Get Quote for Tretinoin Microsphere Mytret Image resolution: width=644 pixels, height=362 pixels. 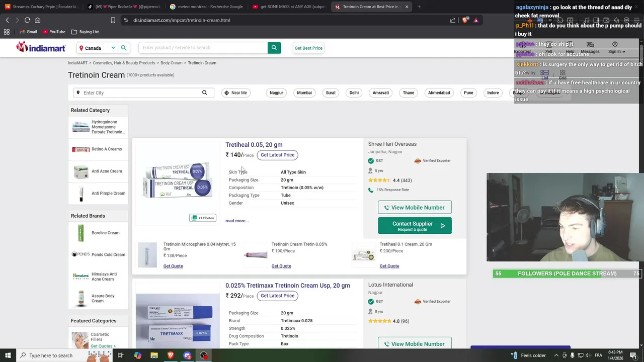pyautogui.click(x=173, y=266)
